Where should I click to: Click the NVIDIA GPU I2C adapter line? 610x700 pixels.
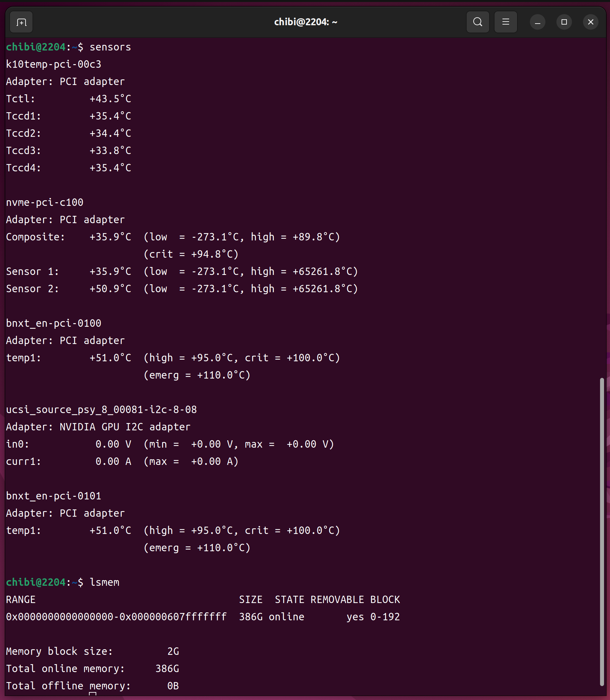pyautogui.click(x=98, y=427)
